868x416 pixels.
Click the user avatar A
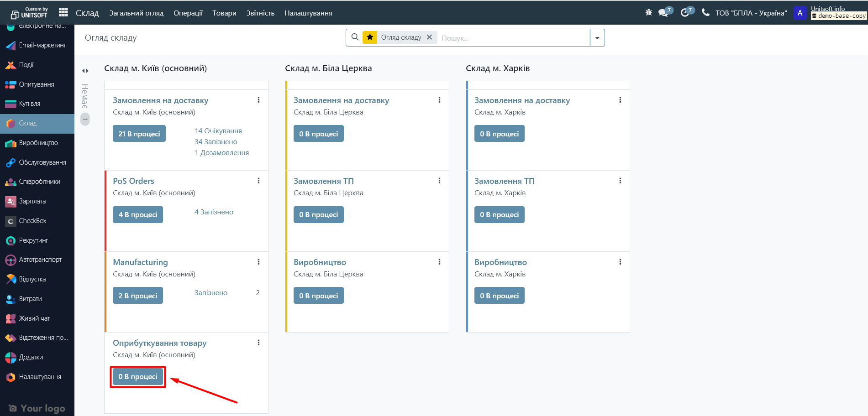(x=800, y=13)
